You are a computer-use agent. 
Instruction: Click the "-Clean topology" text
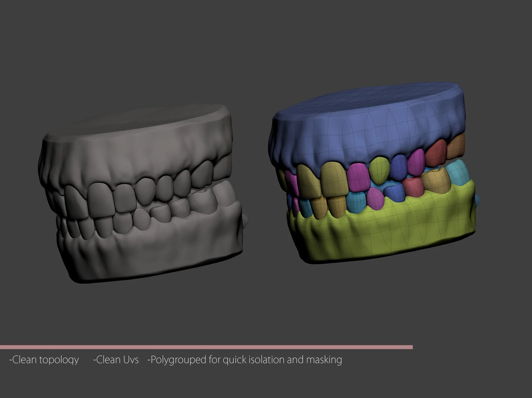click(44, 360)
